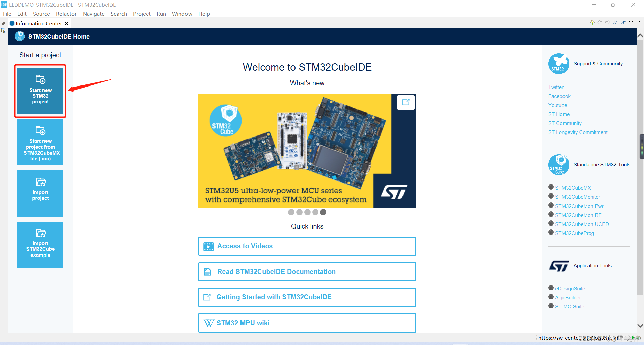Open the File menu
The width and height of the screenshot is (644, 345).
coord(7,14)
